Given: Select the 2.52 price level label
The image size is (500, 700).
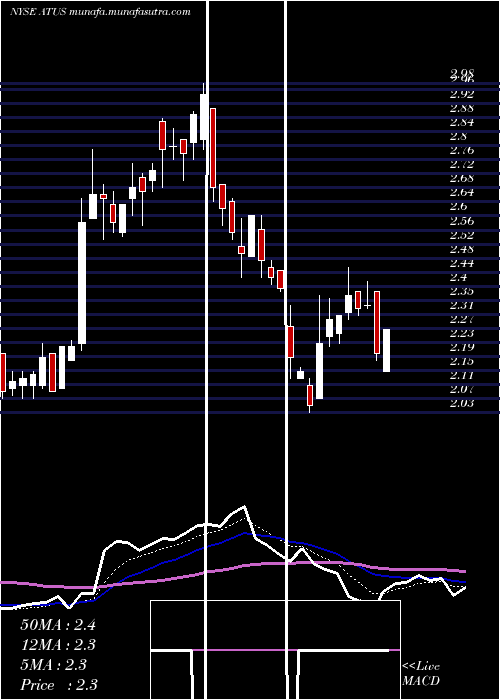Looking at the screenshot, I should point(462,235).
